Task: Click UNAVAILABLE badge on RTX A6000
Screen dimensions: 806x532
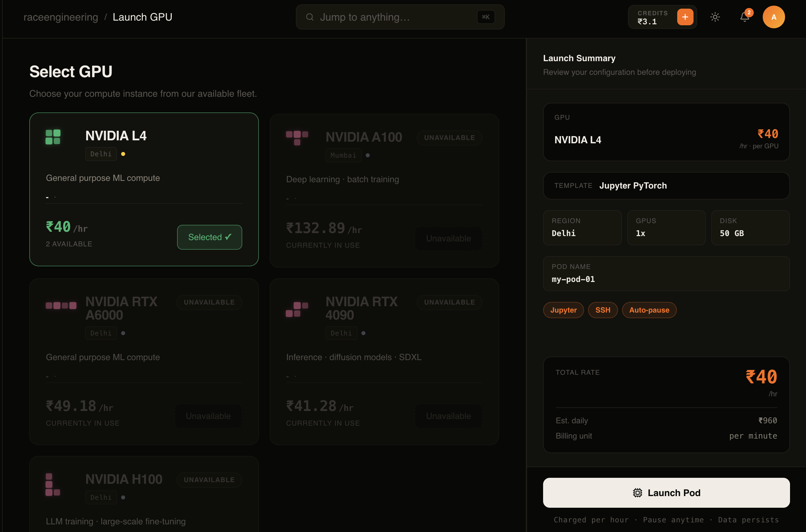Action: point(209,302)
